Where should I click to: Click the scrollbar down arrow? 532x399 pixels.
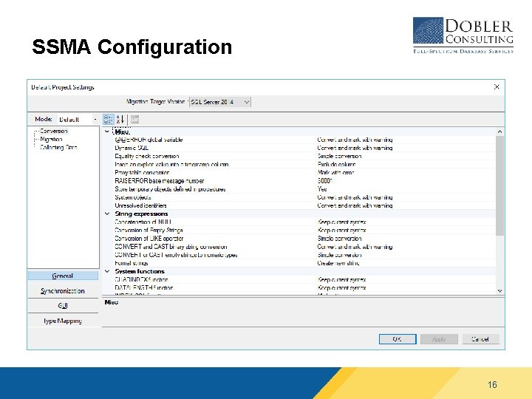point(499,291)
